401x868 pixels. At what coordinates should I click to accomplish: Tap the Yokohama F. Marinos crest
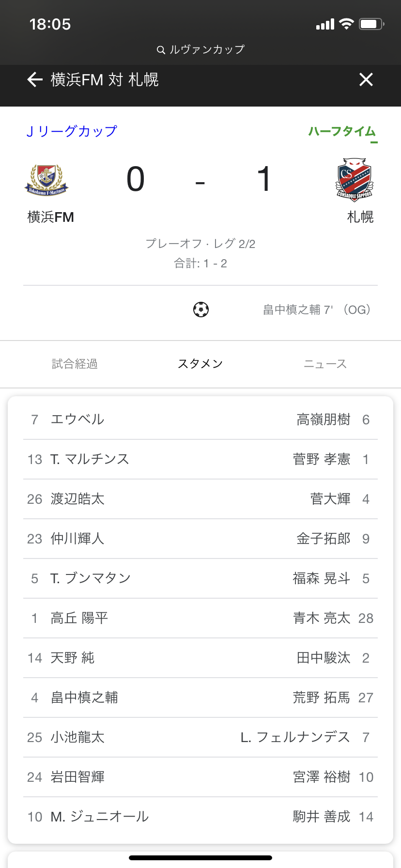click(x=46, y=180)
